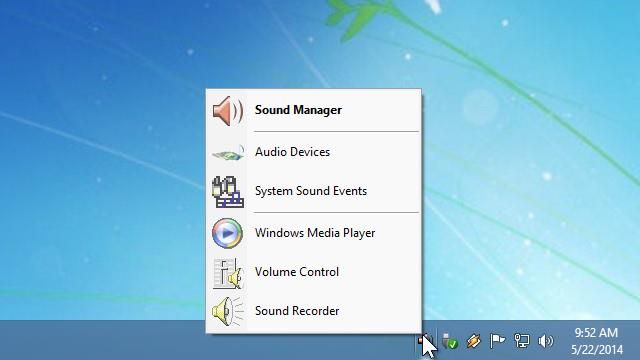Click the Safely Remove Hardware tray icon
Viewport: 640px width, 360px height.
[450, 341]
